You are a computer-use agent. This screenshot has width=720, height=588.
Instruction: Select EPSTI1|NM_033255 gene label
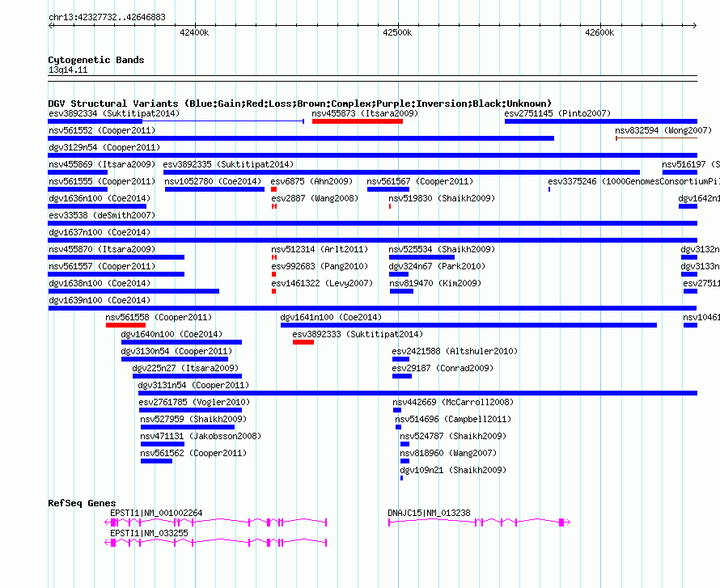click(x=149, y=533)
